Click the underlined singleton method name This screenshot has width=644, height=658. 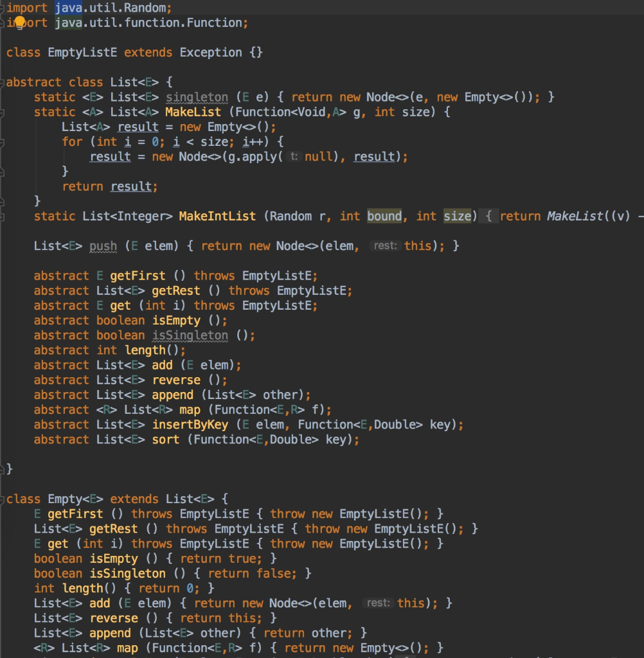(x=197, y=97)
